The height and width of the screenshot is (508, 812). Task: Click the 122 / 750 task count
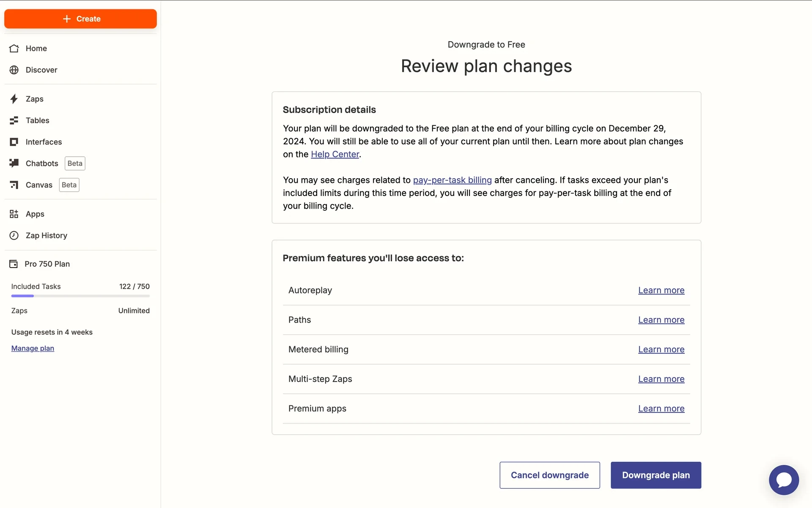pyautogui.click(x=134, y=287)
